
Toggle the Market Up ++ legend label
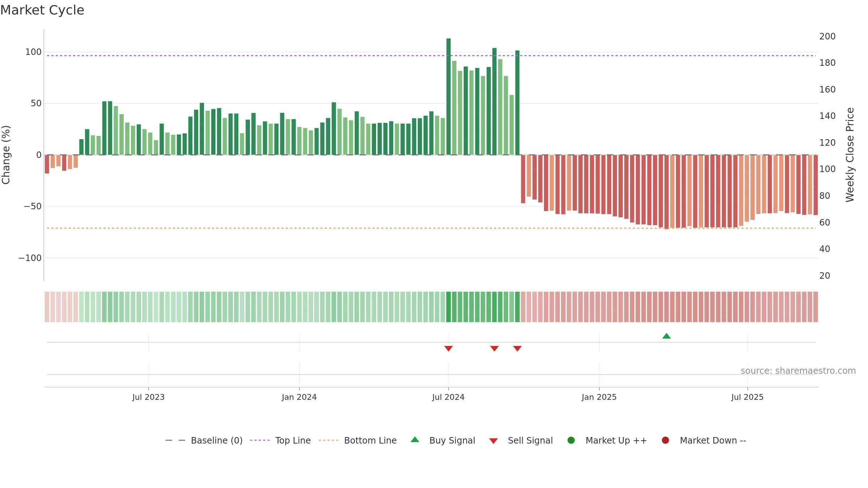616,441
